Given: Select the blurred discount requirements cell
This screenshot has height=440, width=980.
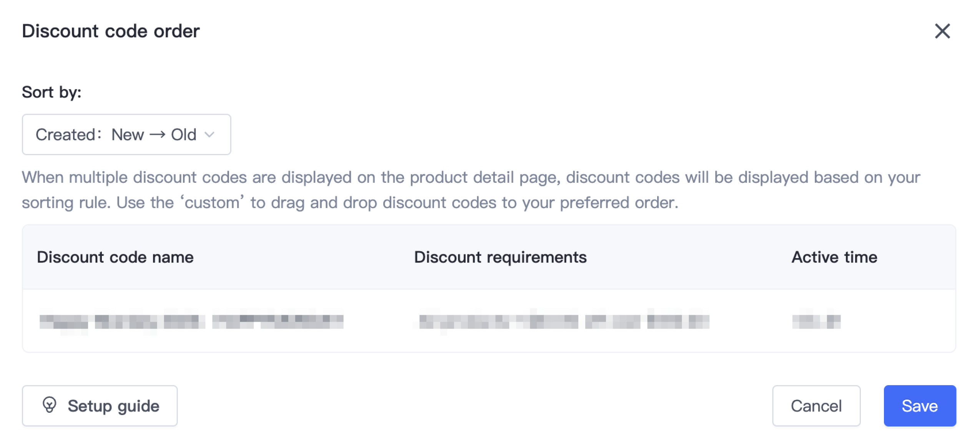Looking at the screenshot, I should coord(564,321).
